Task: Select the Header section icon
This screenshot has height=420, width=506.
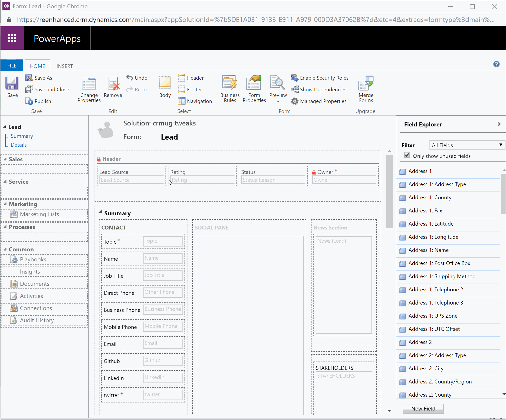Action: point(181,78)
